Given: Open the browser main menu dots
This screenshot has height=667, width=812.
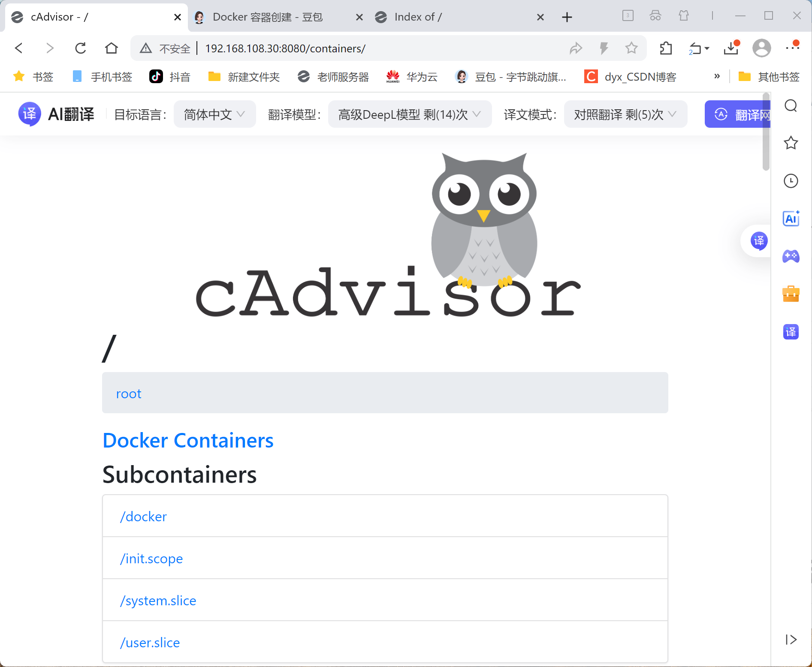Looking at the screenshot, I should point(792,47).
